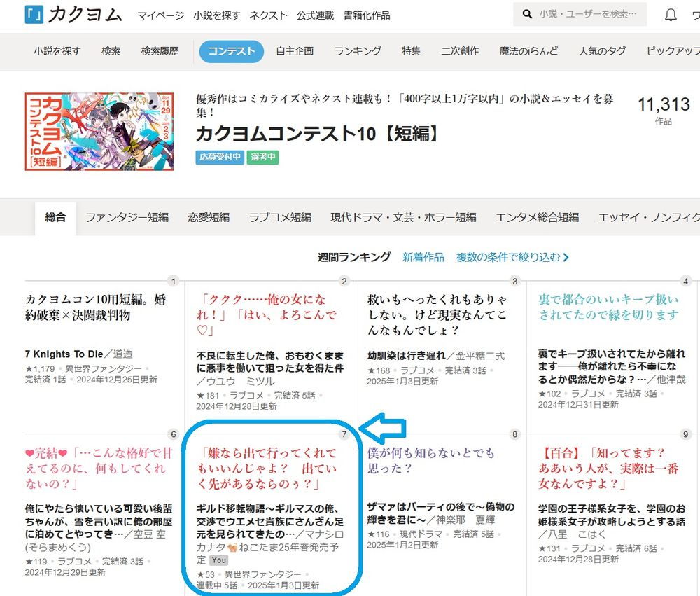Open ギルド移転物語 work title
Image resolution: width=700 pixels, height=596 pixels.
pyautogui.click(x=269, y=521)
